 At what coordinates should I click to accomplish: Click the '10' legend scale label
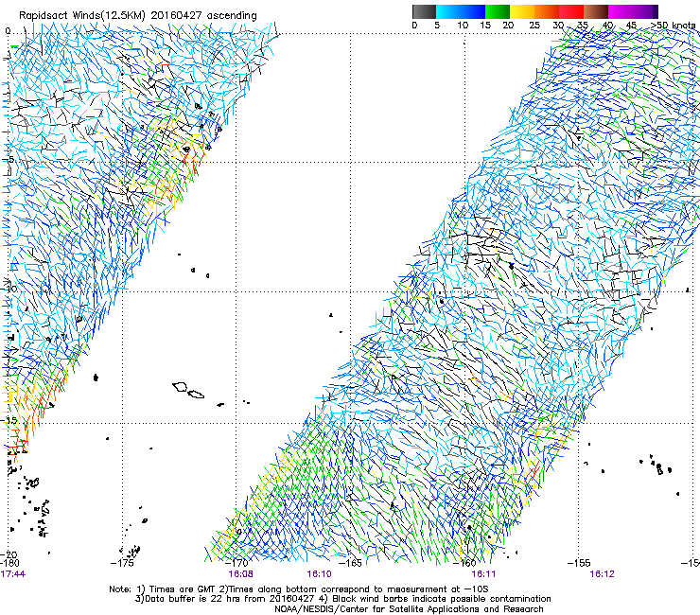[x=463, y=25]
